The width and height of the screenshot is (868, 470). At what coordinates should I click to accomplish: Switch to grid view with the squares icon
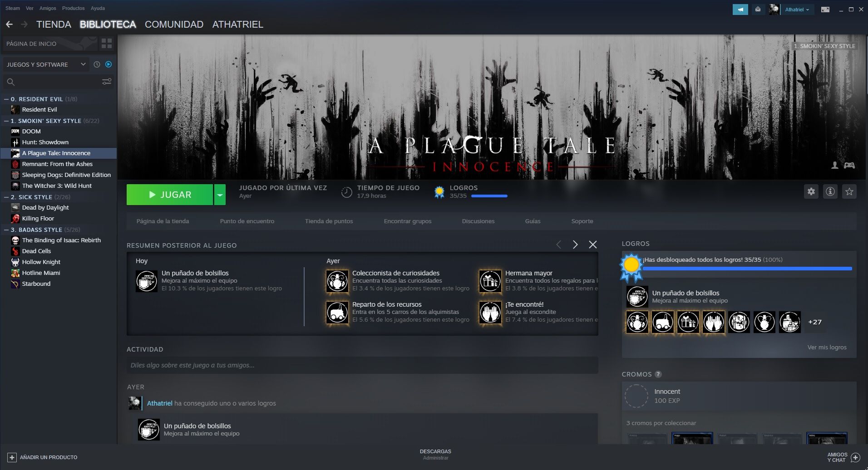pos(107,44)
